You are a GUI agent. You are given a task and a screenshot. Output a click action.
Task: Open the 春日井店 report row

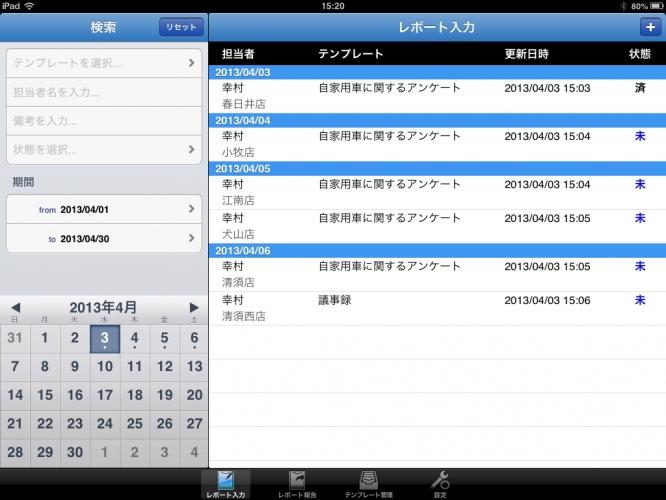coord(437,96)
